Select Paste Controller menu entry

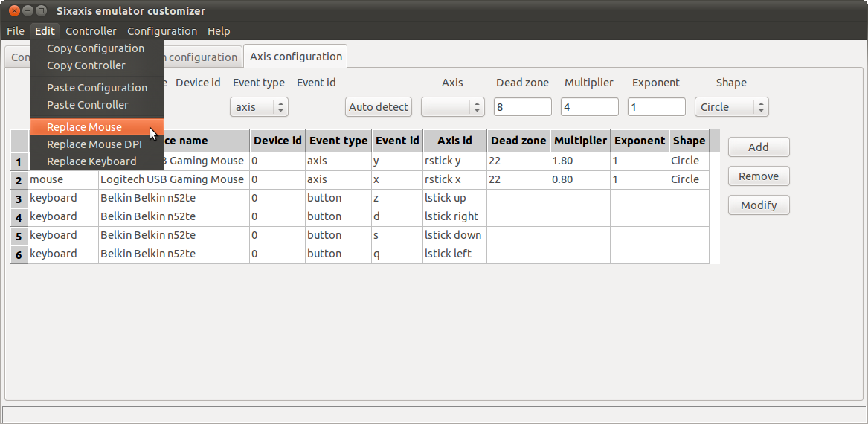[x=87, y=105]
